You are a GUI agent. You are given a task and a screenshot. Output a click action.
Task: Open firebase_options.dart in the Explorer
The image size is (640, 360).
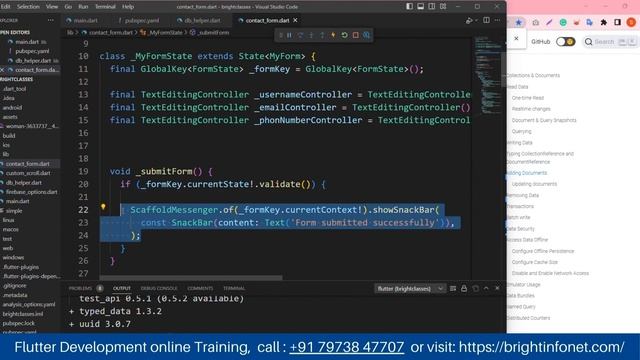tap(31, 192)
